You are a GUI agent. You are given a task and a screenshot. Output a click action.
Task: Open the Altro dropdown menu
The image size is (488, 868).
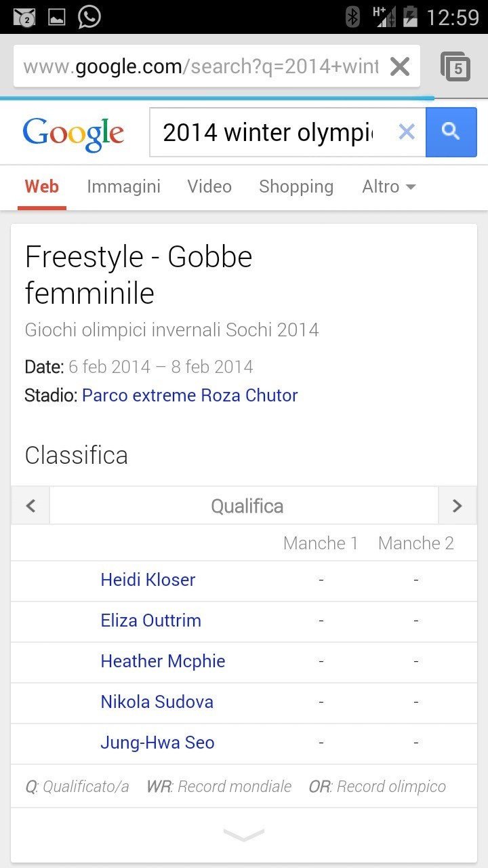click(388, 186)
